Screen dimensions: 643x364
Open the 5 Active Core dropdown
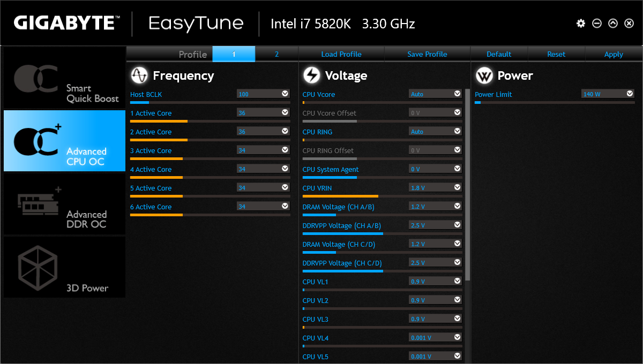[263, 187]
